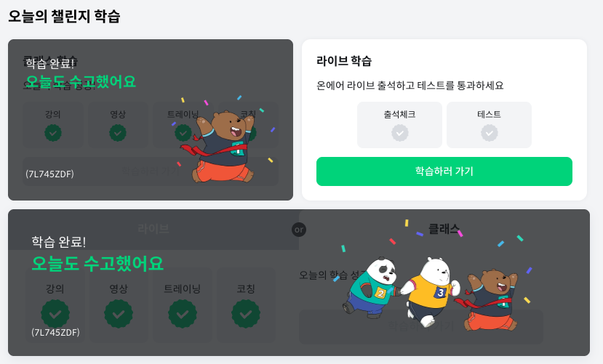Click the 트레이닝 check badge in top card
Viewport: 603px width, 364px height.
183,133
